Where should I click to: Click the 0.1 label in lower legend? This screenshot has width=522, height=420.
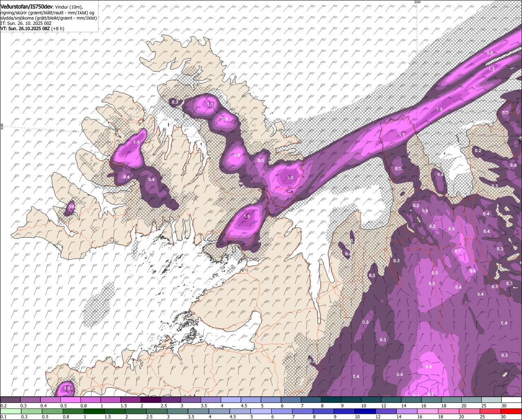click(4, 417)
